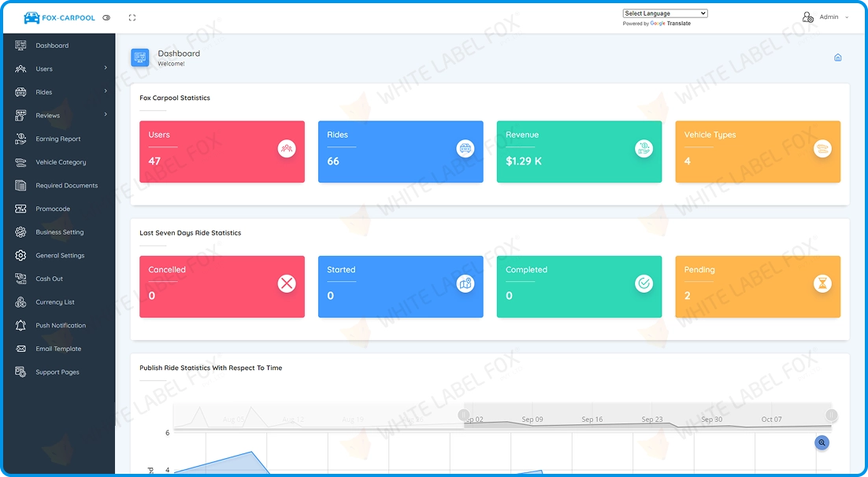Click the Completed card checkmark icon
Viewport: 868px width, 477px height.
(644, 284)
